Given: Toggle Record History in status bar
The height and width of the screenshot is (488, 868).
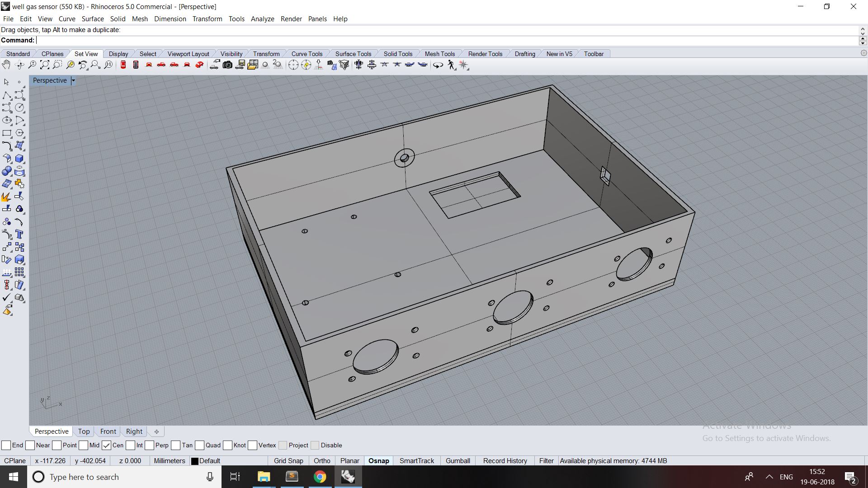Looking at the screenshot, I should coord(505,461).
